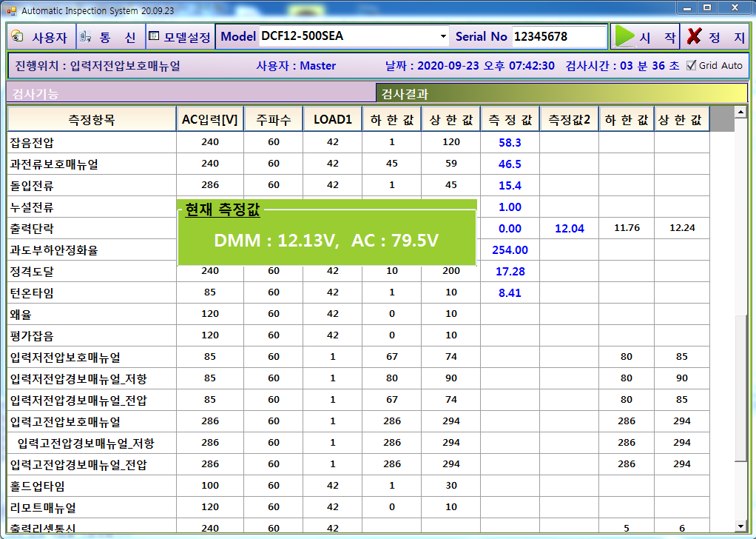Click the 정지 stop button label
This screenshot has width=756, height=539.
[727, 37]
